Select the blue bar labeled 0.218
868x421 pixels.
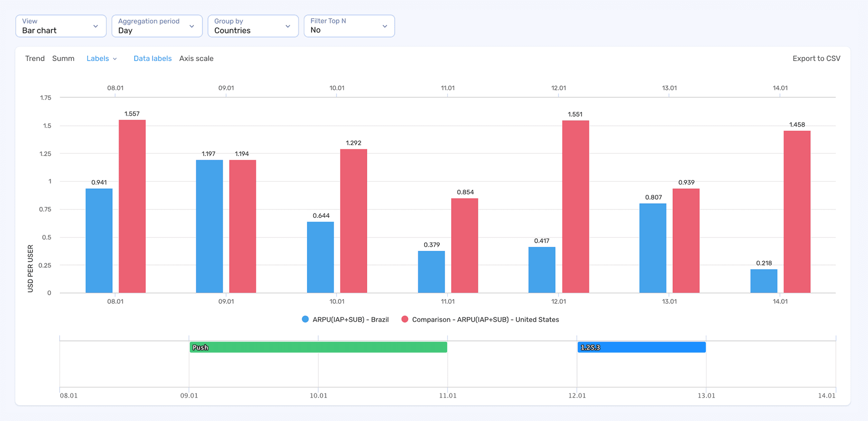tap(764, 280)
